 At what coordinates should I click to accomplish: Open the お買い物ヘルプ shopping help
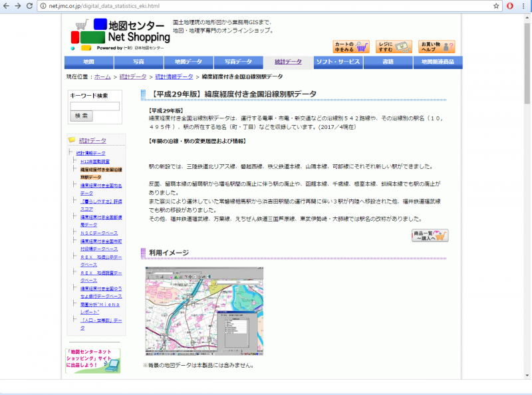[437, 47]
